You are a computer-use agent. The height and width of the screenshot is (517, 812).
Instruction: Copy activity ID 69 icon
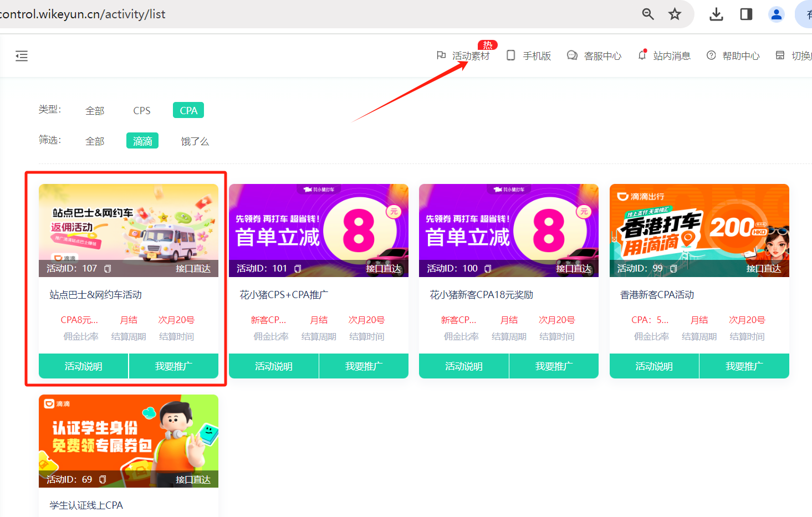tap(103, 479)
